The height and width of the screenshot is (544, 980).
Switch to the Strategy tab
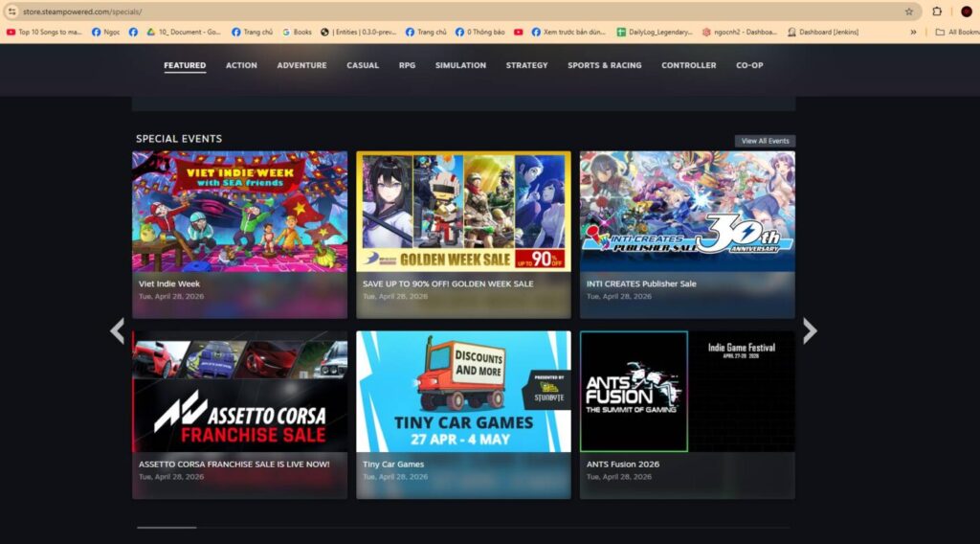point(527,65)
